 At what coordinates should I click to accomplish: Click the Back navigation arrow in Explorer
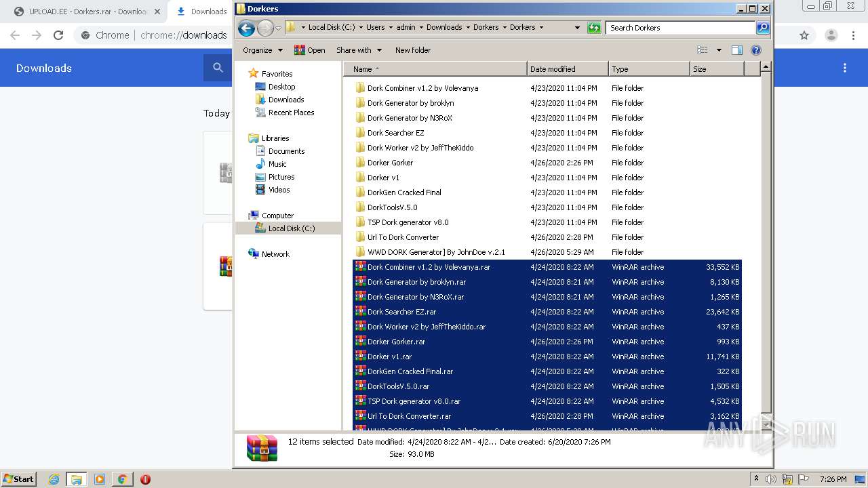click(247, 28)
